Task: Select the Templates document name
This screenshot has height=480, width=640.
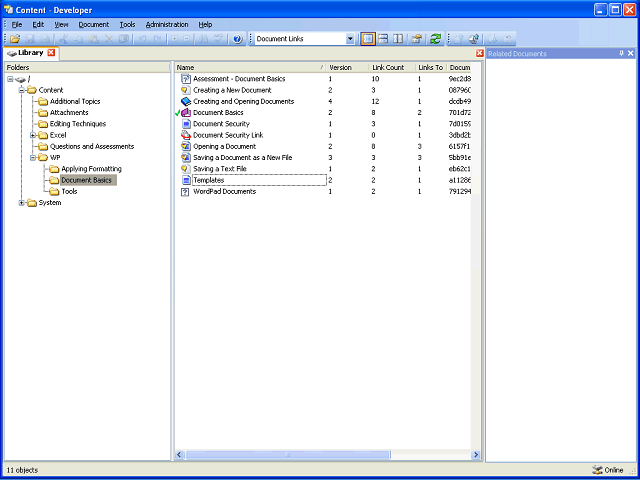Action: point(209,180)
